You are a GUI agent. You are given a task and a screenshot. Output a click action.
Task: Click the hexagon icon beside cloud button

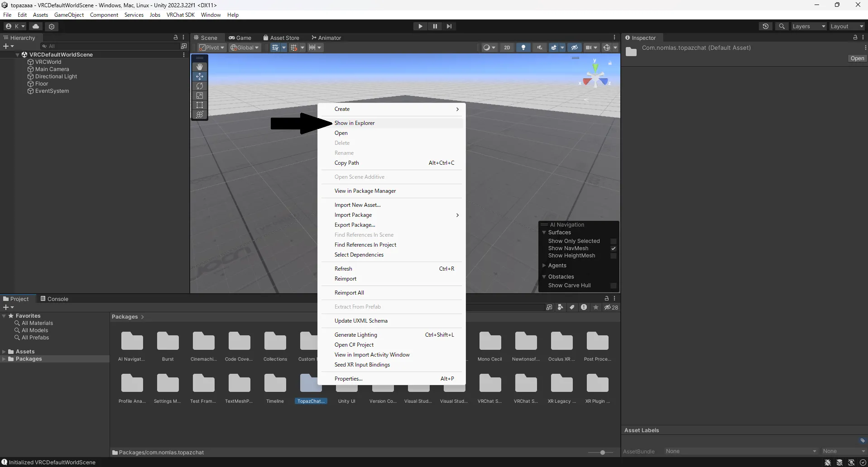pyautogui.click(x=52, y=26)
